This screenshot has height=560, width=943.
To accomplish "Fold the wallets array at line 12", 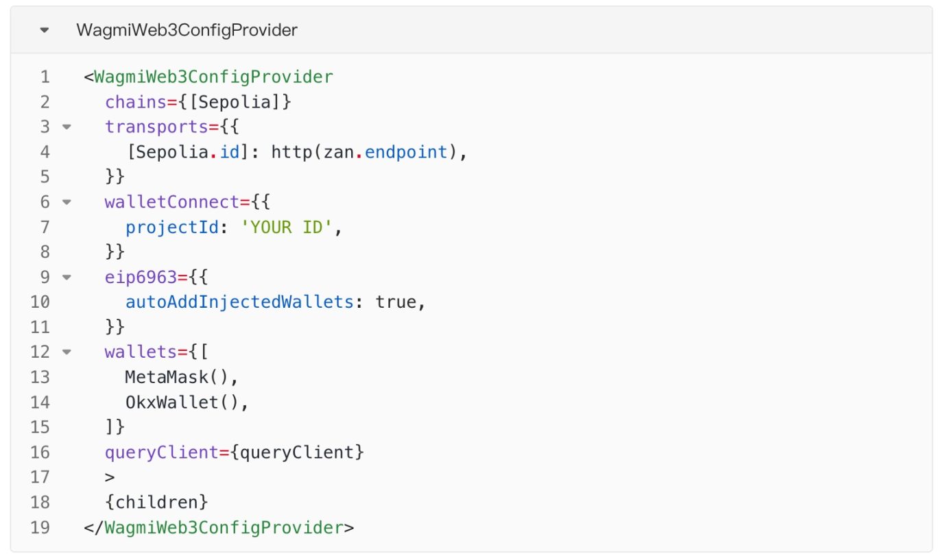I will point(67,352).
